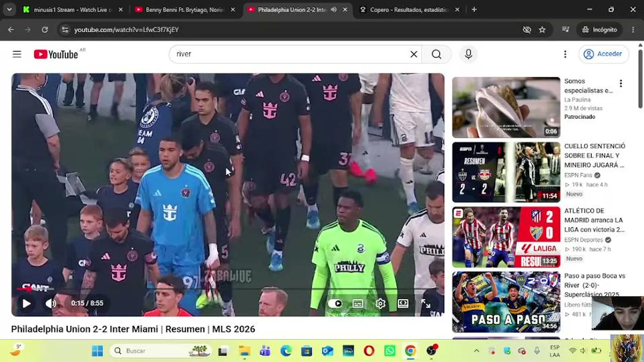Open options for the La Paulina ad

(621, 83)
